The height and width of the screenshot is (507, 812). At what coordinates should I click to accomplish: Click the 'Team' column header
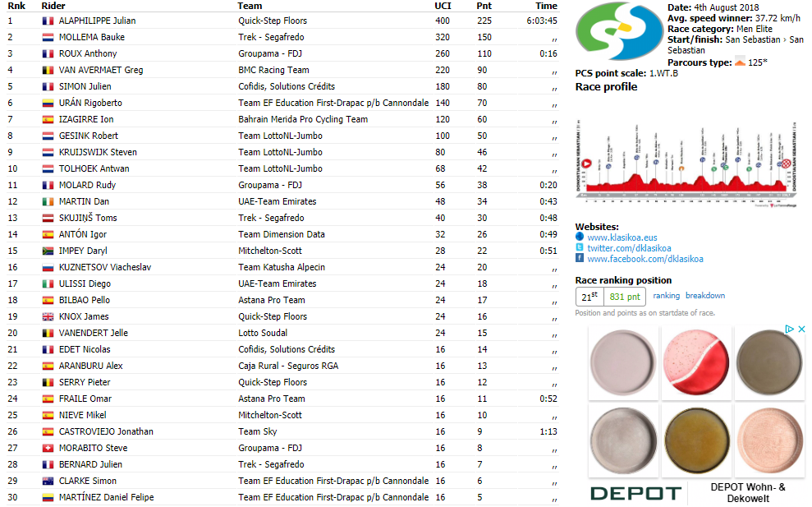click(x=250, y=6)
